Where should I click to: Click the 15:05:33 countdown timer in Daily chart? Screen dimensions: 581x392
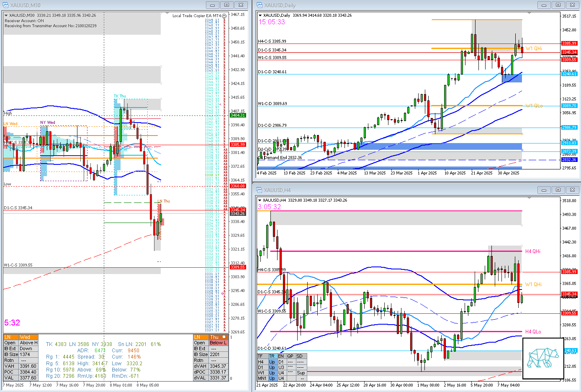click(272, 22)
